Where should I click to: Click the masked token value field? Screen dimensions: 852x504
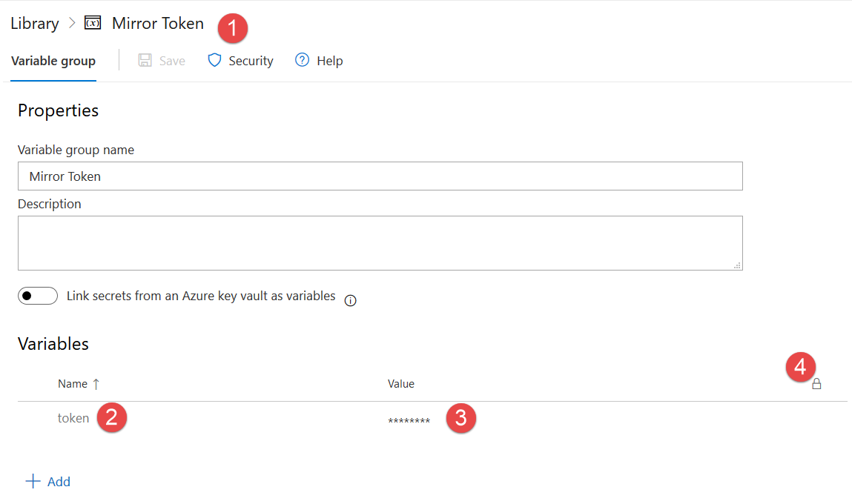pos(409,421)
